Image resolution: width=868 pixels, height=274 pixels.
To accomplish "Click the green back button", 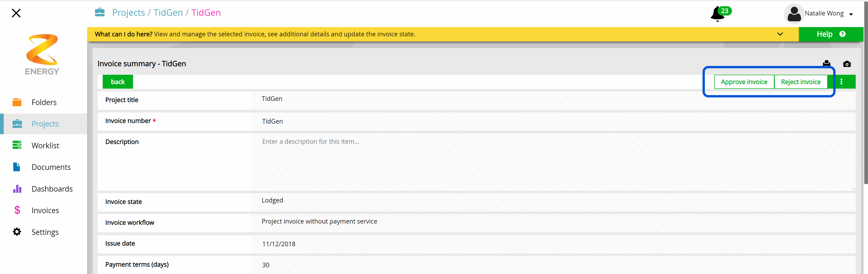I will (118, 82).
